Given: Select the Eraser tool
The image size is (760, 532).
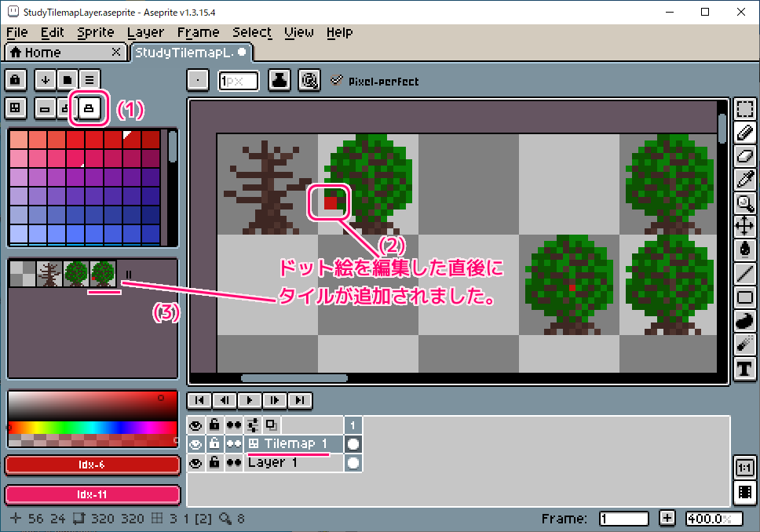Looking at the screenshot, I should click(744, 156).
